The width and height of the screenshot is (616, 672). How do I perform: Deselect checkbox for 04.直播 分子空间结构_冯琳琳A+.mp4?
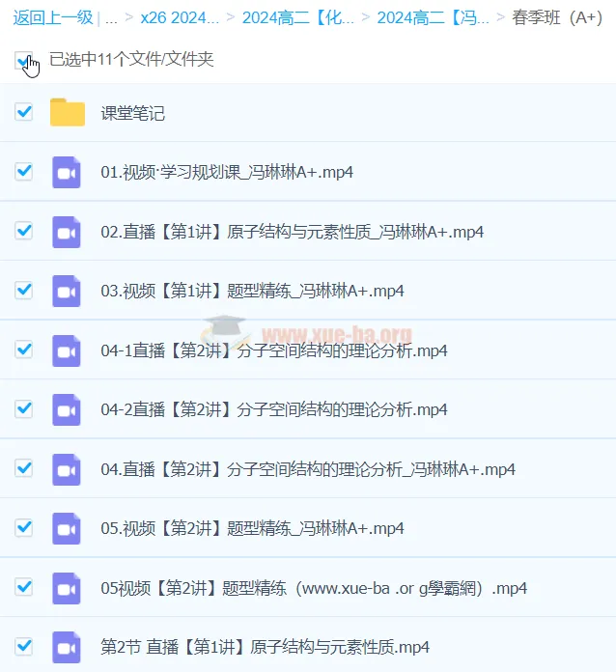coord(24,468)
